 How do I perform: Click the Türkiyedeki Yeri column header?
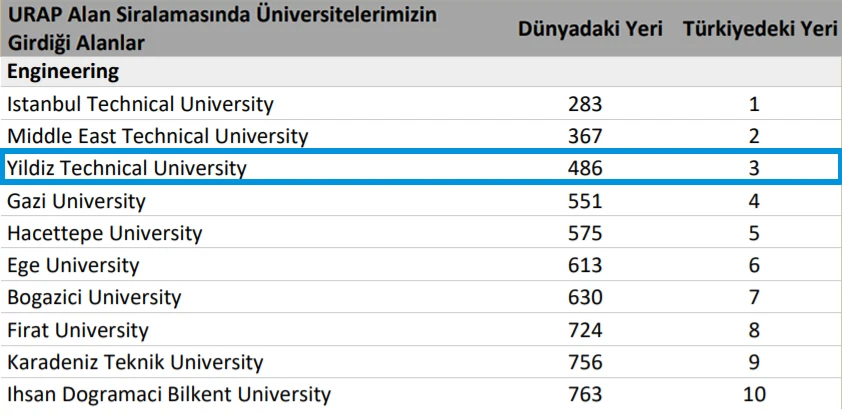[x=760, y=29]
